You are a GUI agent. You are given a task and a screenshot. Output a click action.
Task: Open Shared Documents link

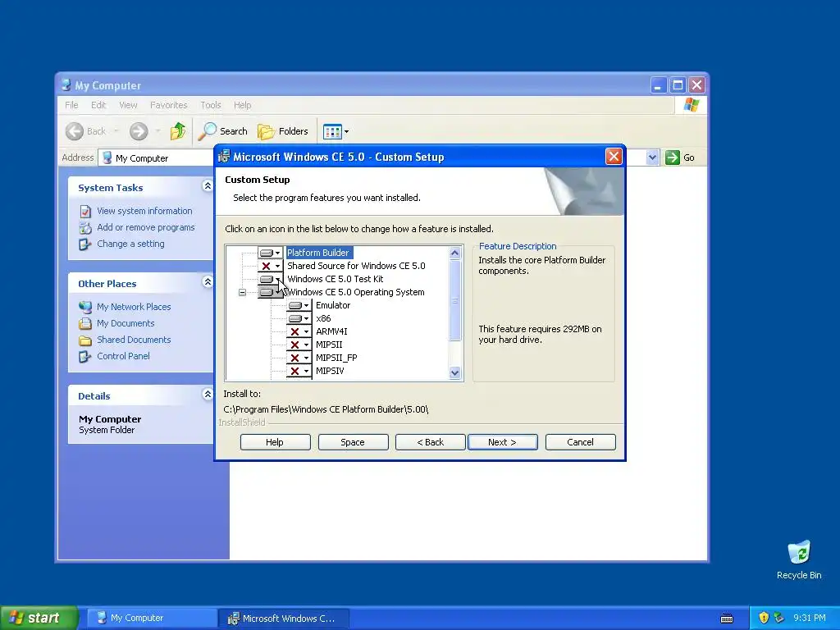click(x=134, y=340)
